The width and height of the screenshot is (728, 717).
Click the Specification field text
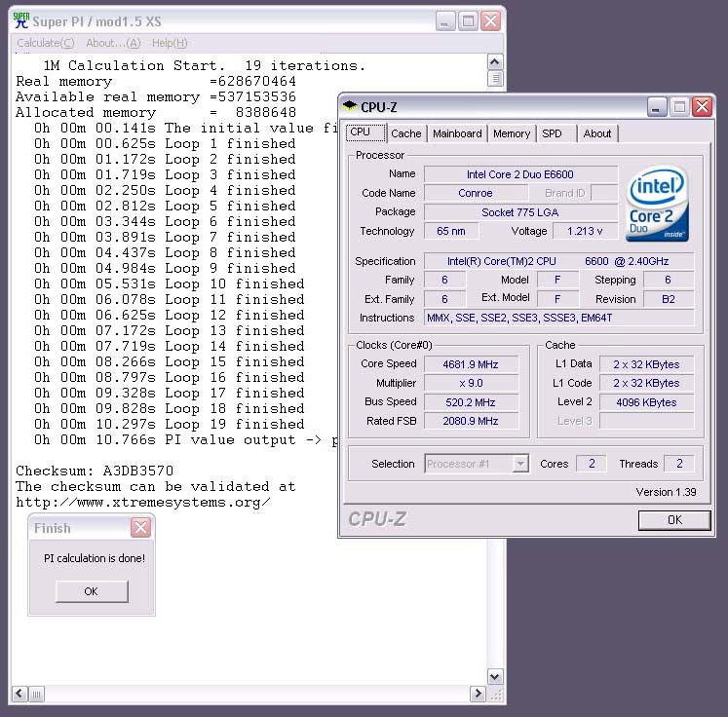click(x=559, y=261)
